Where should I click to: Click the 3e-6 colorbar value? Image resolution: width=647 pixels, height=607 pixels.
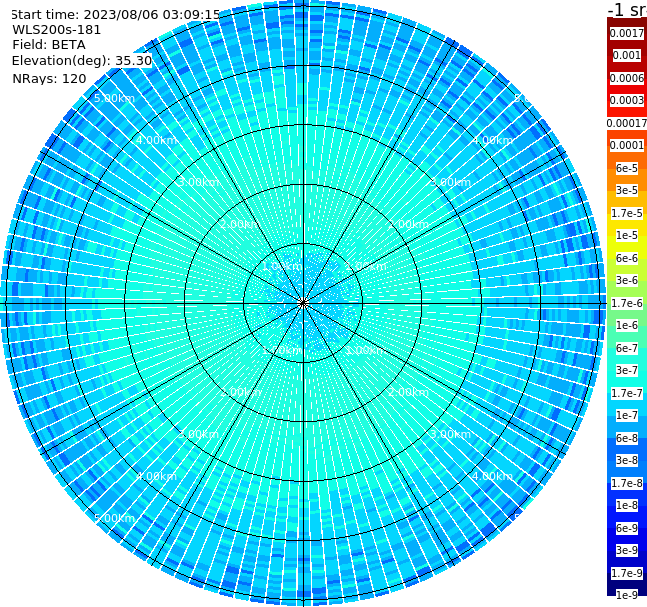627,280
